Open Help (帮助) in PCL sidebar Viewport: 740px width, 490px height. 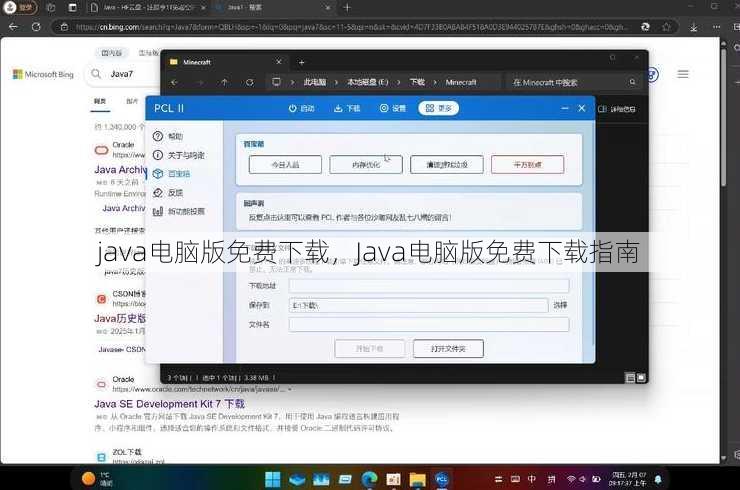tap(168, 136)
